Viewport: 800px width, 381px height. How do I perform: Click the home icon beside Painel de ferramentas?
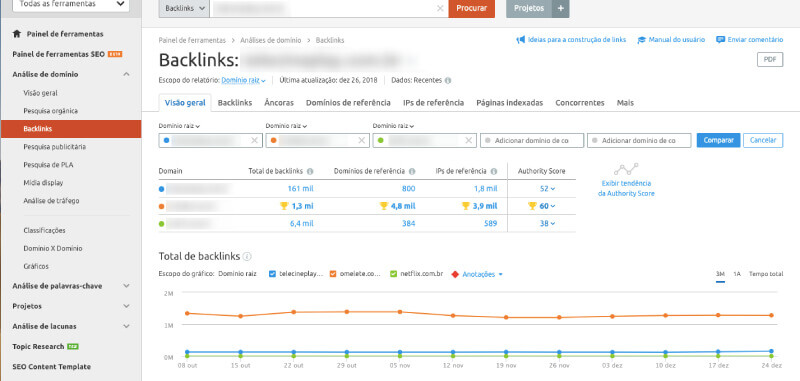tap(17, 34)
